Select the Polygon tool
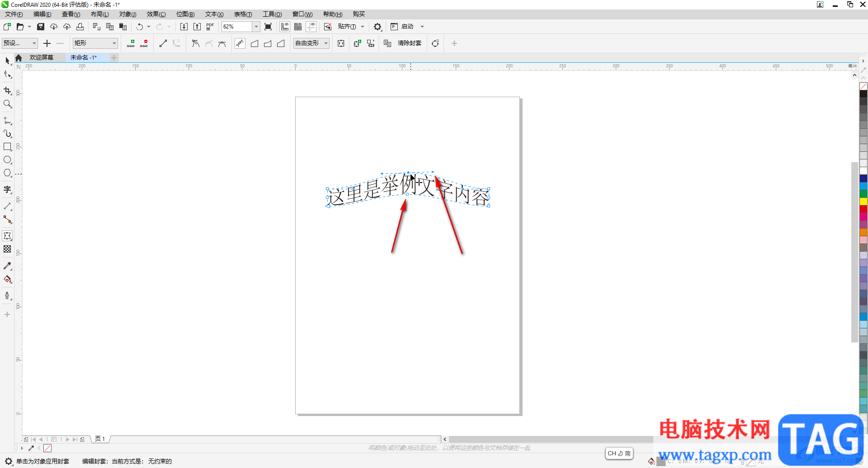 (7, 173)
